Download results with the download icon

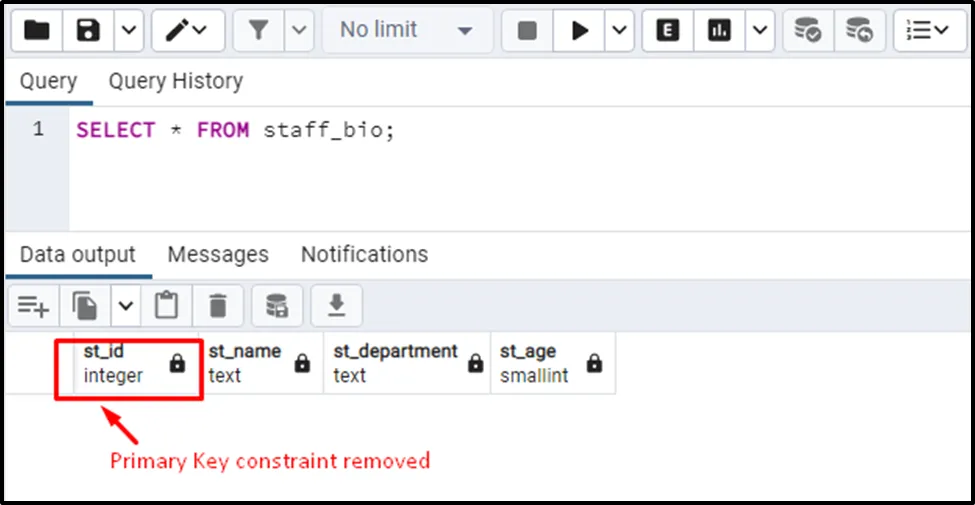[336, 306]
